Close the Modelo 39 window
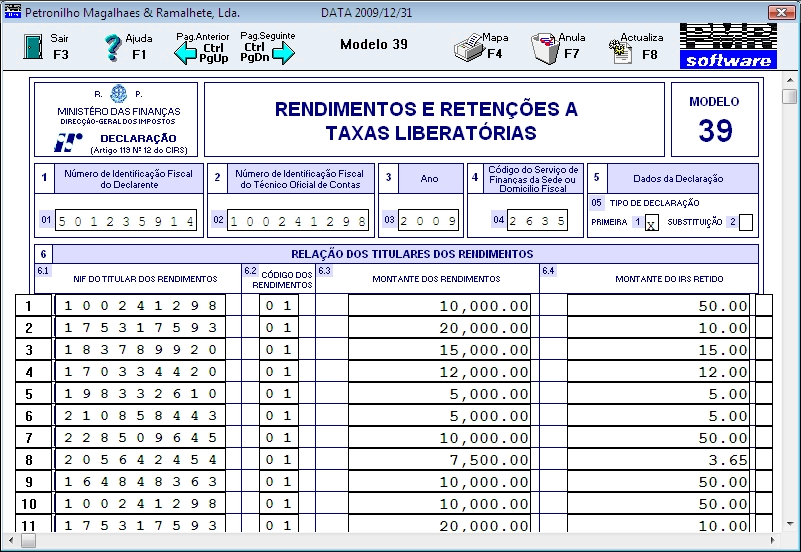The width and height of the screenshot is (801, 552). pyautogui.click(x=782, y=12)
